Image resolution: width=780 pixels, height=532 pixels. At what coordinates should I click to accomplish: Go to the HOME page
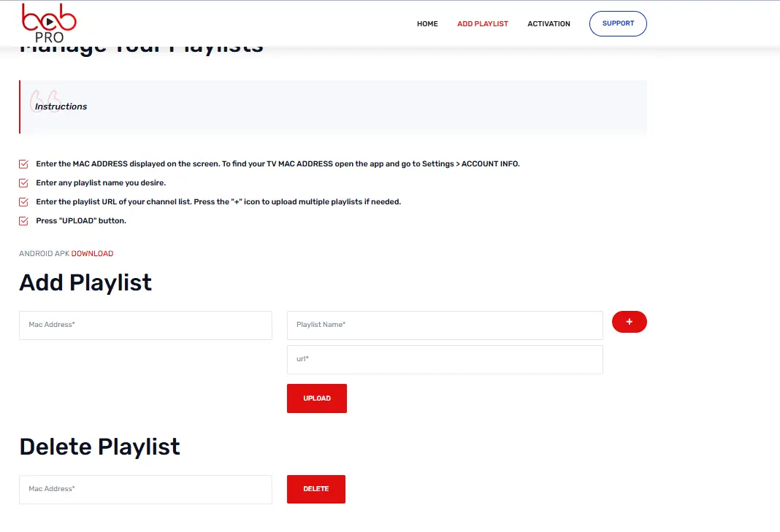pos(427,24)
